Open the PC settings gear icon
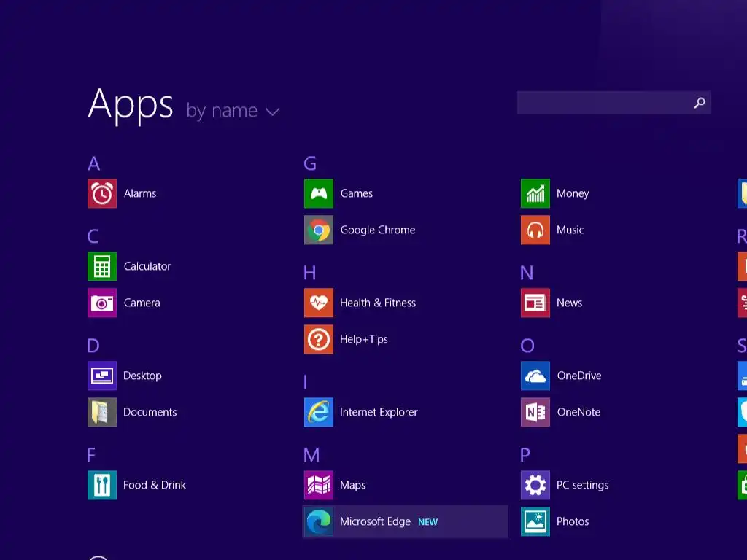The image size is (747, 560). tap(535, 485)
